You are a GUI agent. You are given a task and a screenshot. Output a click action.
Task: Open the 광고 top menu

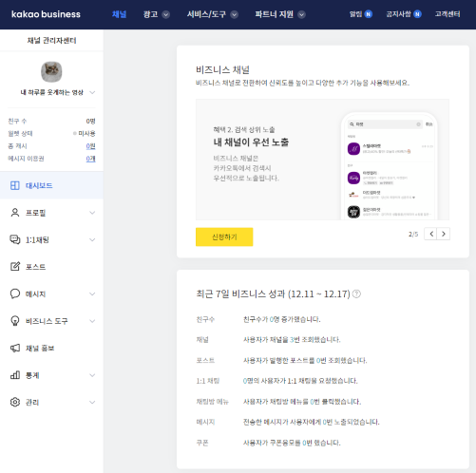click(150, 14)
